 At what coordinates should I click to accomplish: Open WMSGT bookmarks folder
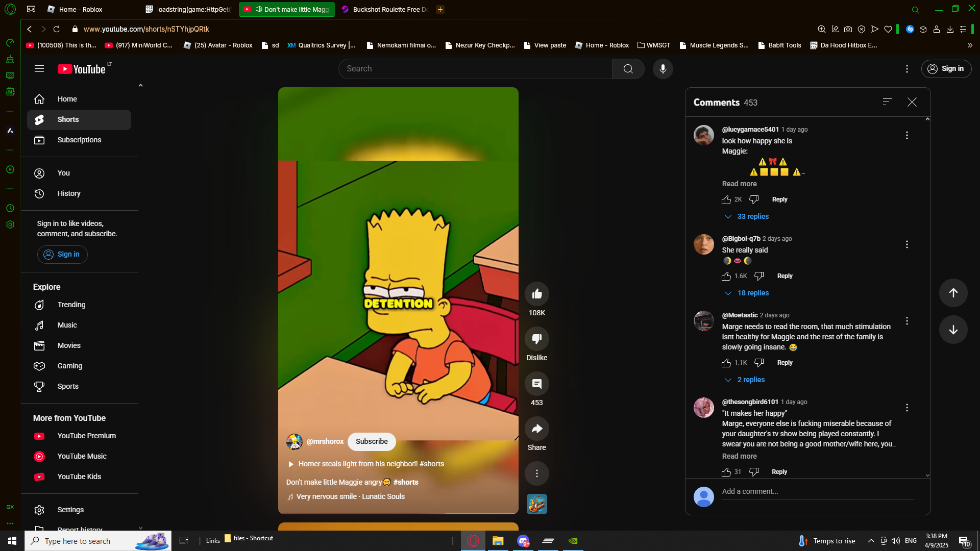tap(654, 45)
